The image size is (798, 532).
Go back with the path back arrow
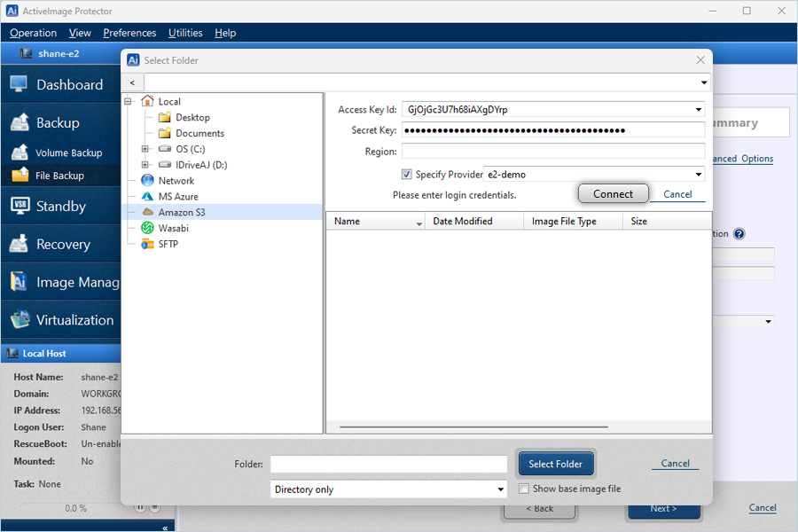132,82
